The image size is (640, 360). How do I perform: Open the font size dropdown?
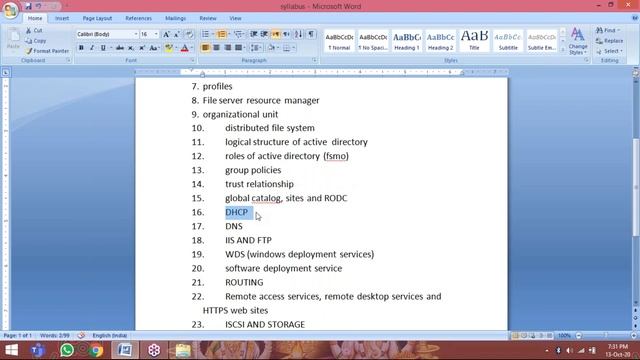pos(156,34)
